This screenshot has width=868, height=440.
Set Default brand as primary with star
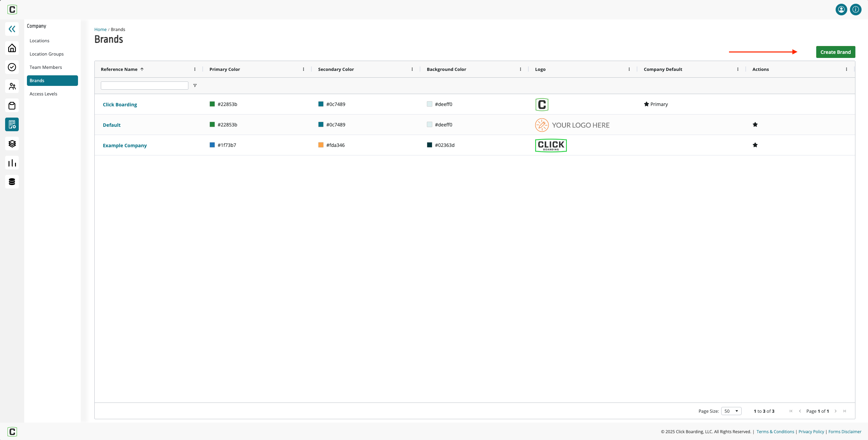tap(755, 124)
